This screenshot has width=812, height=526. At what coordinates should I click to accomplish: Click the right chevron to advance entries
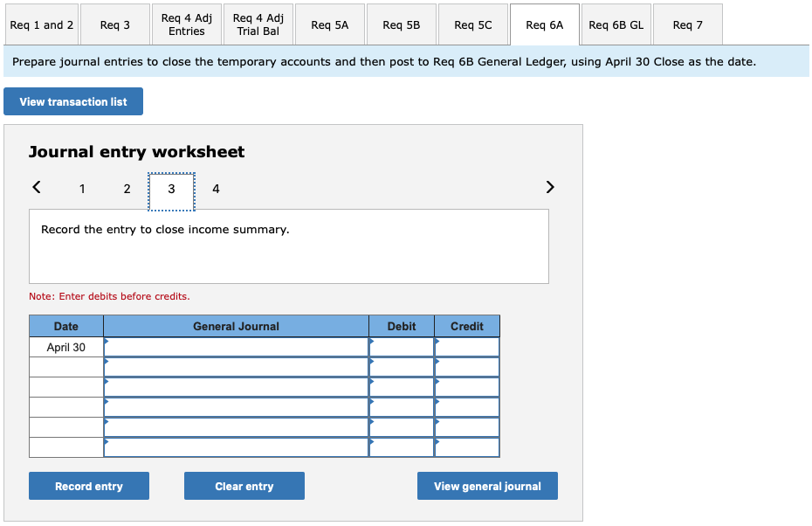[550, 187]
